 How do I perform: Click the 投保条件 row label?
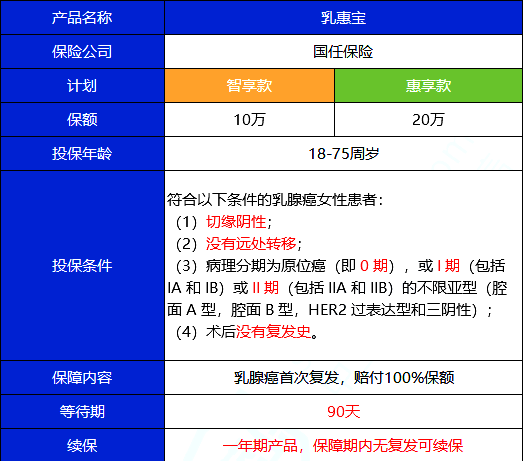[x=82, y=266]
